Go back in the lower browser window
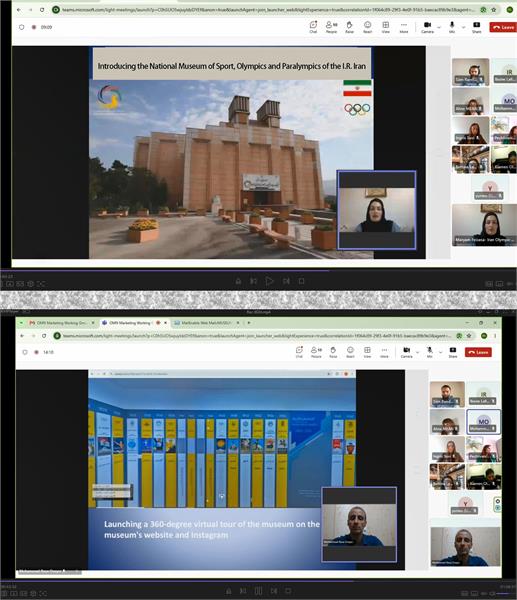Screen dimensions: 517x600 pyautogui.click(x=22, y=336)
